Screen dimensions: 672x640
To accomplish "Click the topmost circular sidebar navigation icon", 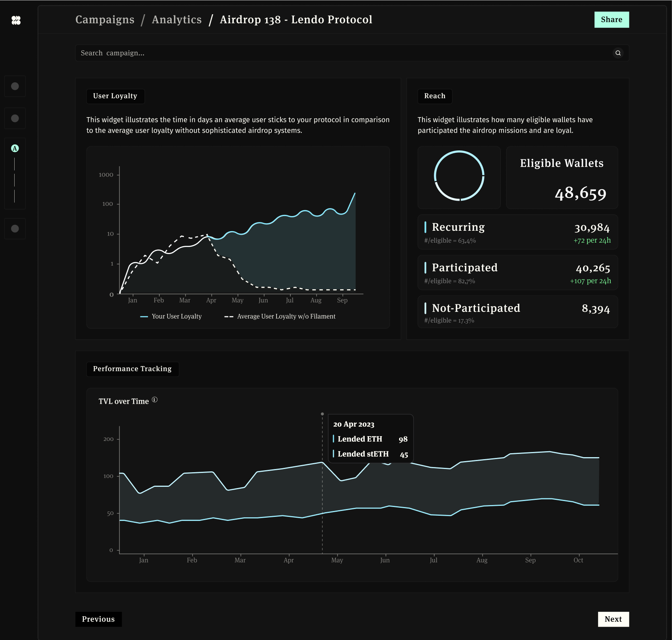I will 15,86.
